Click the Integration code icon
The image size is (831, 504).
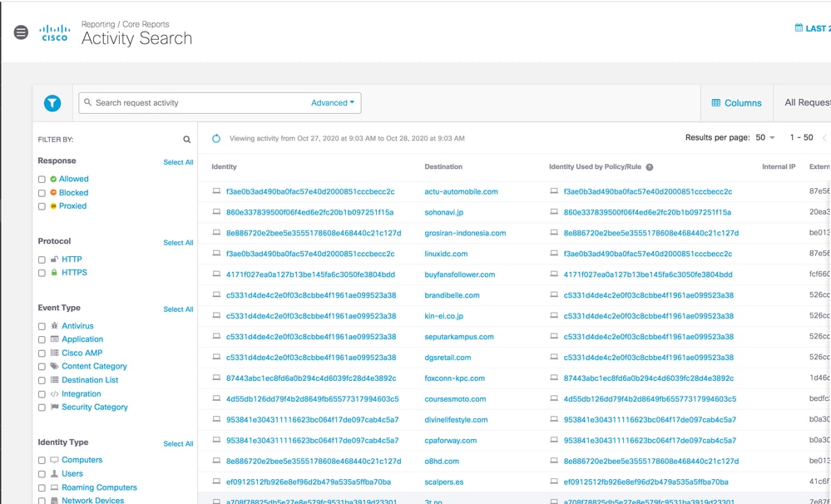coord(54,393)
